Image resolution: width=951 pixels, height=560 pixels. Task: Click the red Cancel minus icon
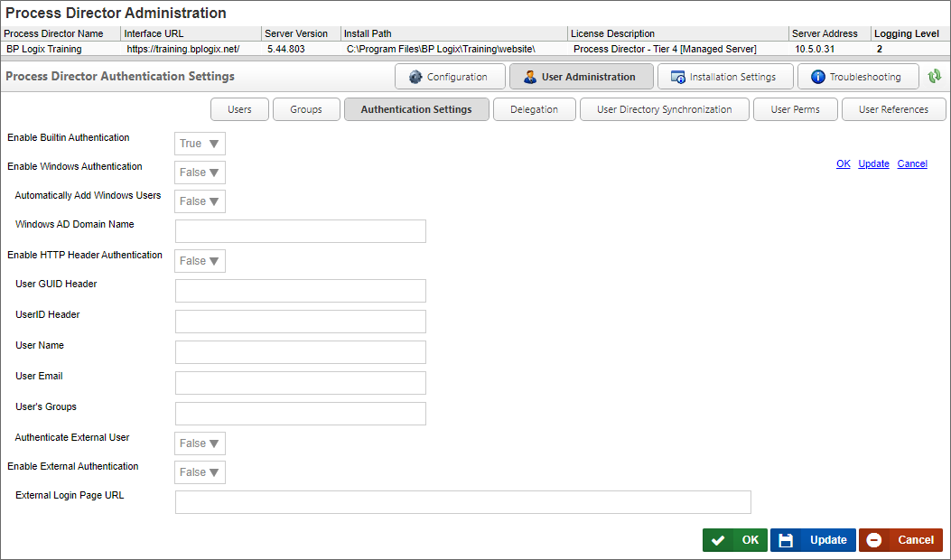click(x=874, y=540)
